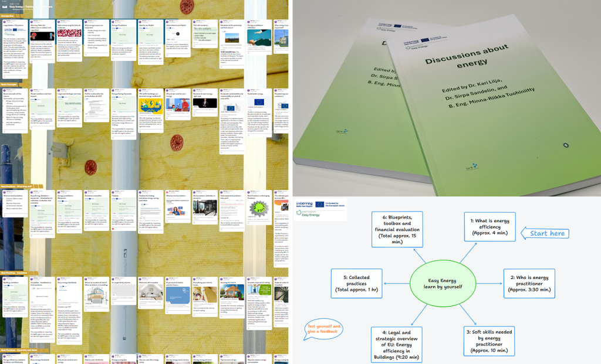Screen dimensions: 601x364
Task: Open the red question mark warning image
Action: click(42, 36)
